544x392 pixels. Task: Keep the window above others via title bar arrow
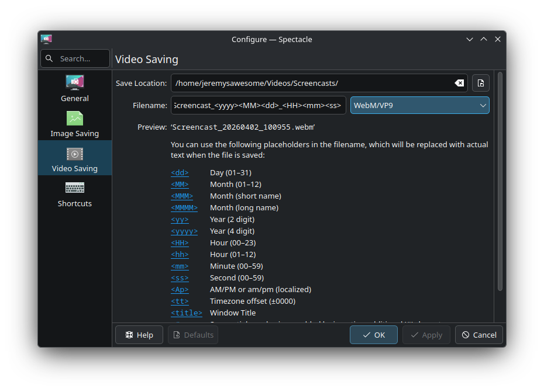[x=484, y=39]
